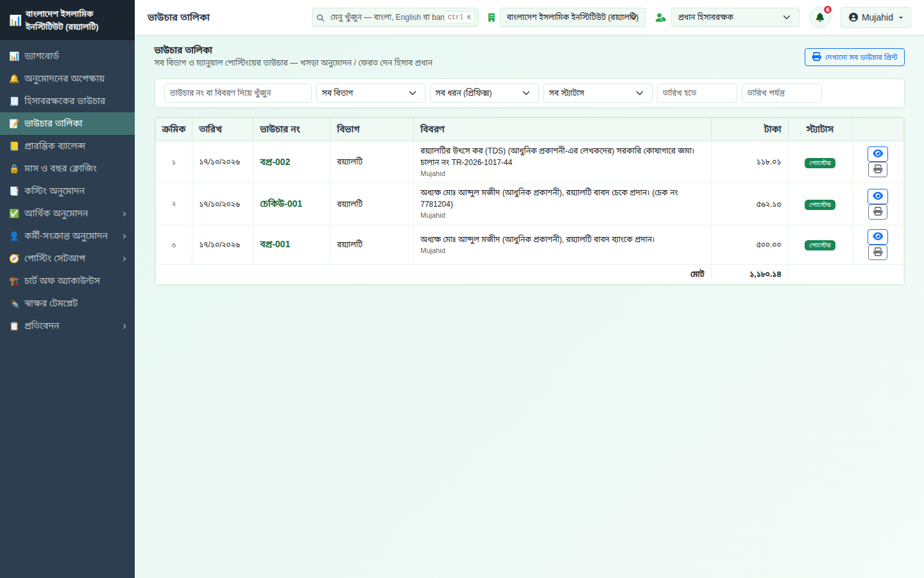This screenshot has width=924, height=578.
Task: Open কস্টিং অনুমোদন menu item
Action: tap(67, 191)
